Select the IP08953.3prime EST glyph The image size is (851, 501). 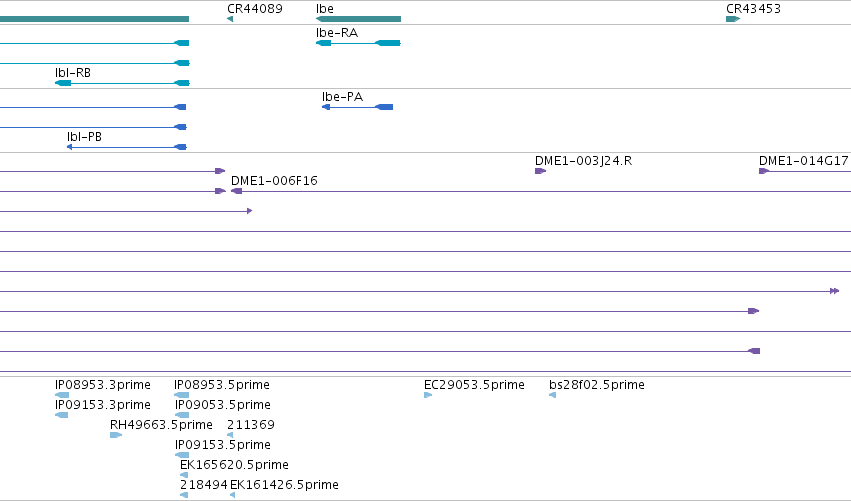tap(62, 395)
